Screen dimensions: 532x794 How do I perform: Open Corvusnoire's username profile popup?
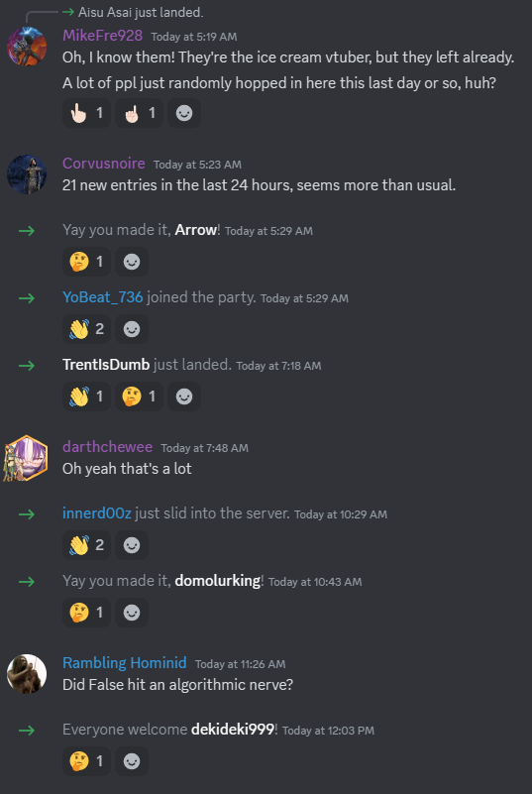coord(104,164)
